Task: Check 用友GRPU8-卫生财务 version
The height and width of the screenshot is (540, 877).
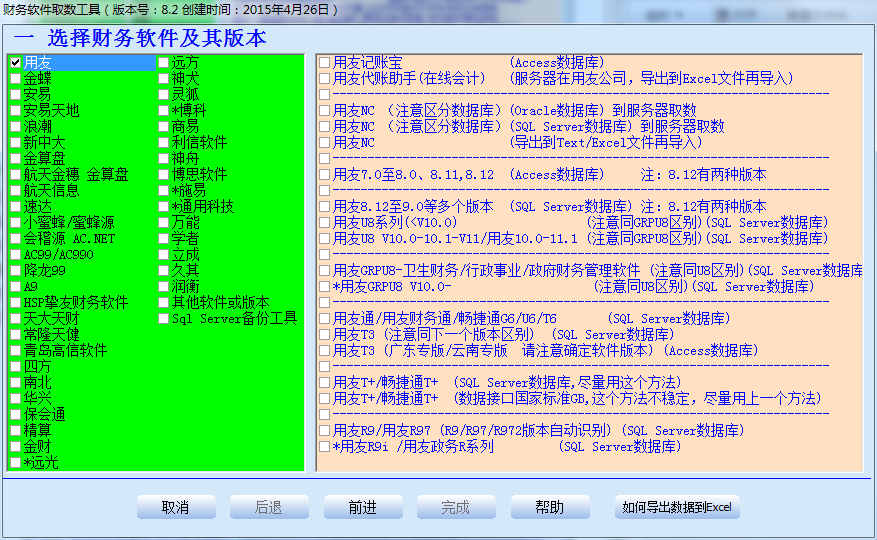Action: point(324,271)
